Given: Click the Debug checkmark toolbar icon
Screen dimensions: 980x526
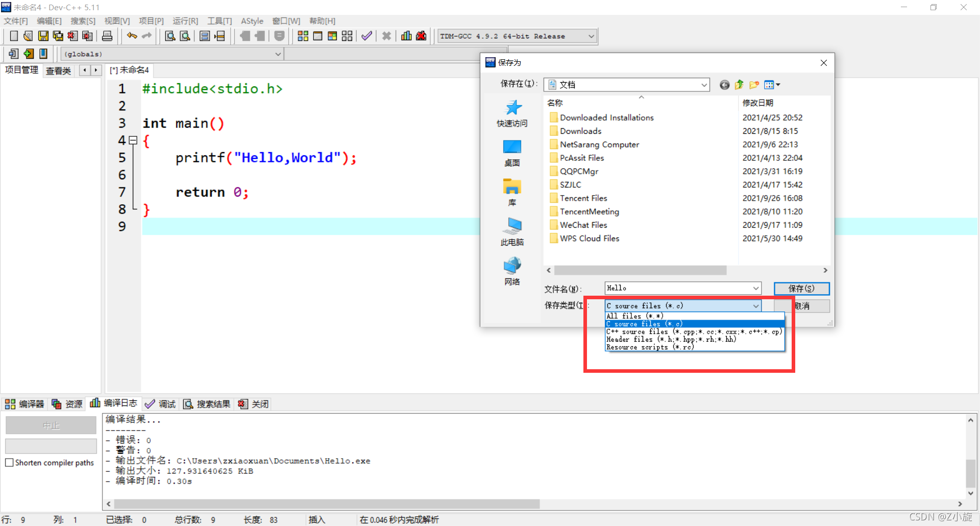Looking at the screenshot, I should [366, 36].
